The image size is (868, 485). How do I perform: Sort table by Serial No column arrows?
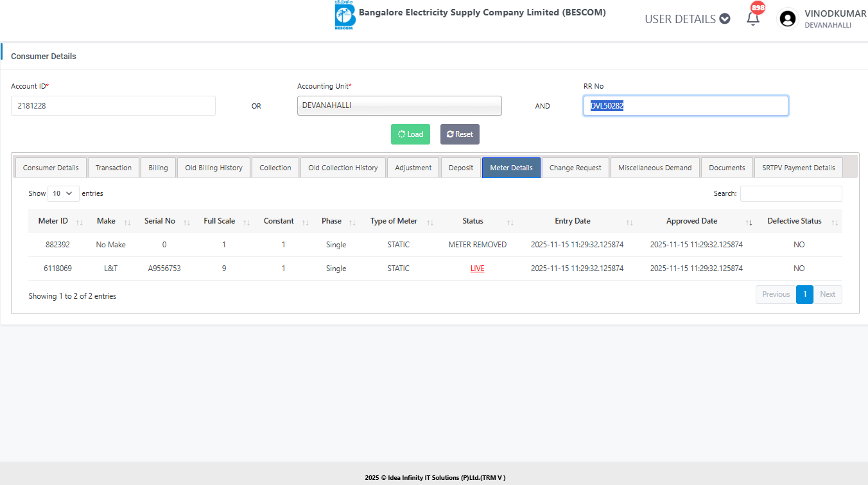[187, 222]
